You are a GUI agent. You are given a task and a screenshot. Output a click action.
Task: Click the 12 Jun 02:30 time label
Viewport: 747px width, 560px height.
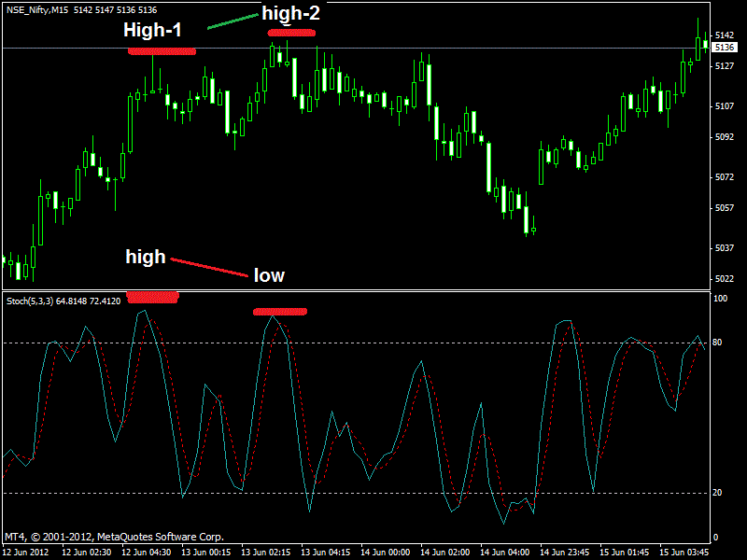tap(87, 553)
